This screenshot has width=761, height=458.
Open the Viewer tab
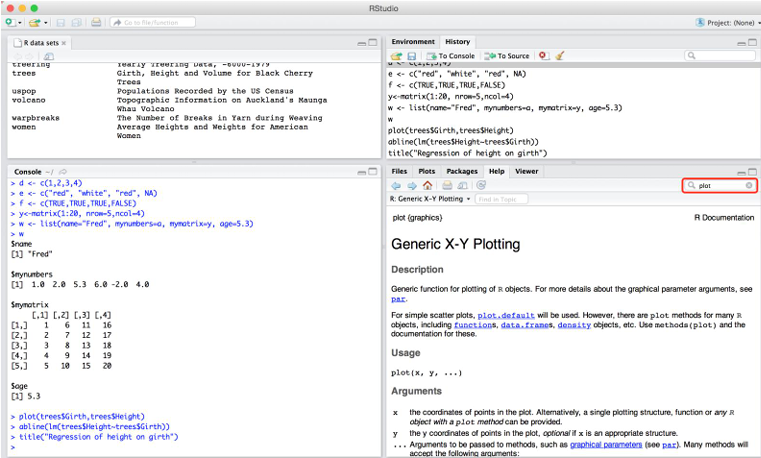click(x=527, y=171)
